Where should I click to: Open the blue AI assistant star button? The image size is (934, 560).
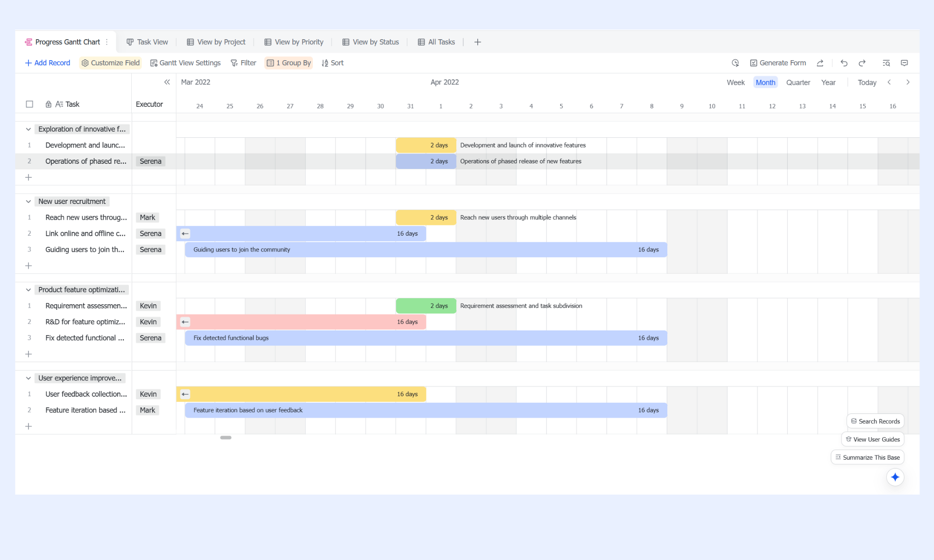click(895, 477)
